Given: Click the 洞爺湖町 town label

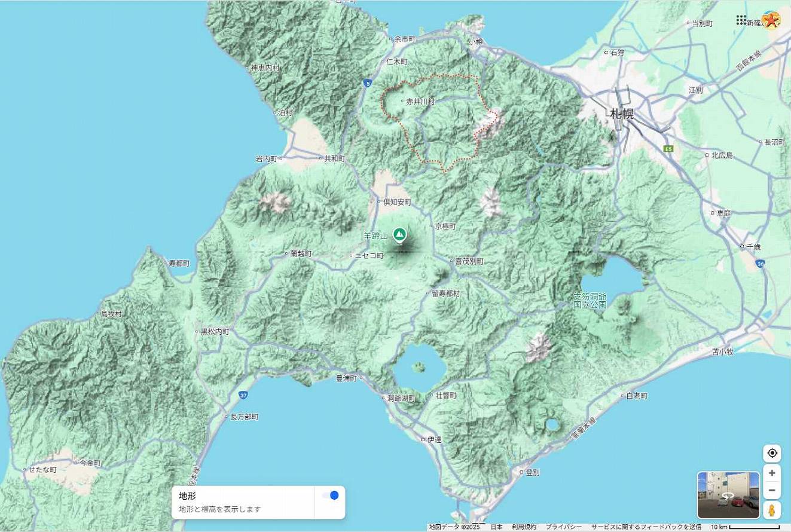Looking at the screenshot, I should point(401,398).
